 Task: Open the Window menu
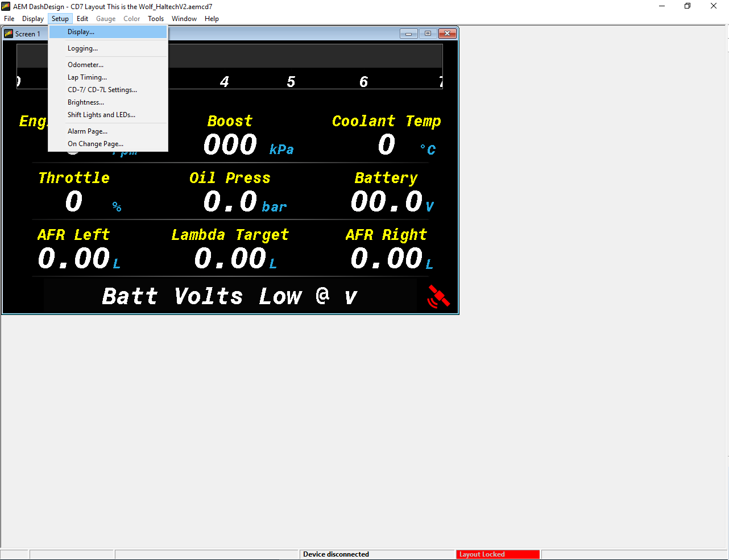pos(184,19)
